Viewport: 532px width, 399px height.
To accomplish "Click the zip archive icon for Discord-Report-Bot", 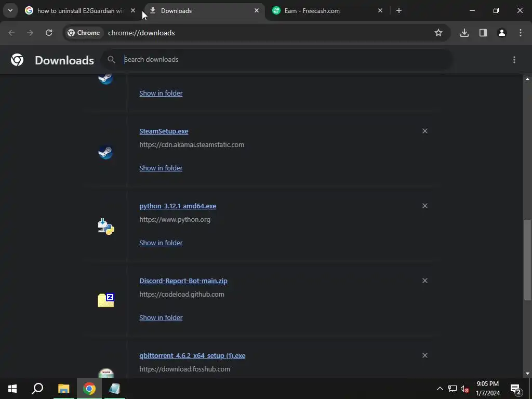I will 106,300.
